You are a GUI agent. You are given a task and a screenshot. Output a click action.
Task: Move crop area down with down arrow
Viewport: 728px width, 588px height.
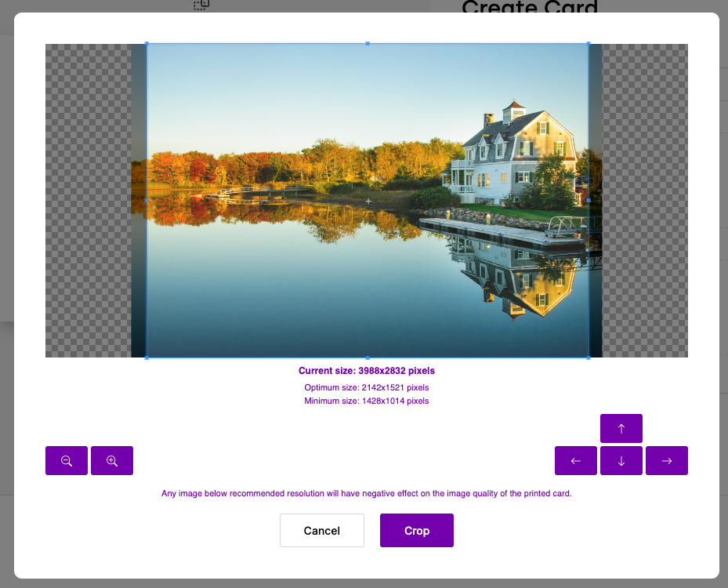pos(621,460)
